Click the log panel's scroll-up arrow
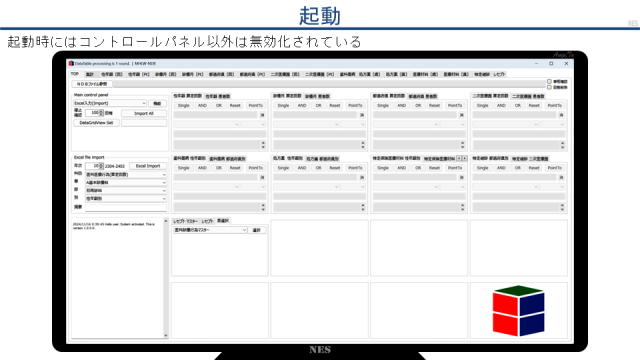The width and height of the screenshot is (640, 360). tap(166, 221)
